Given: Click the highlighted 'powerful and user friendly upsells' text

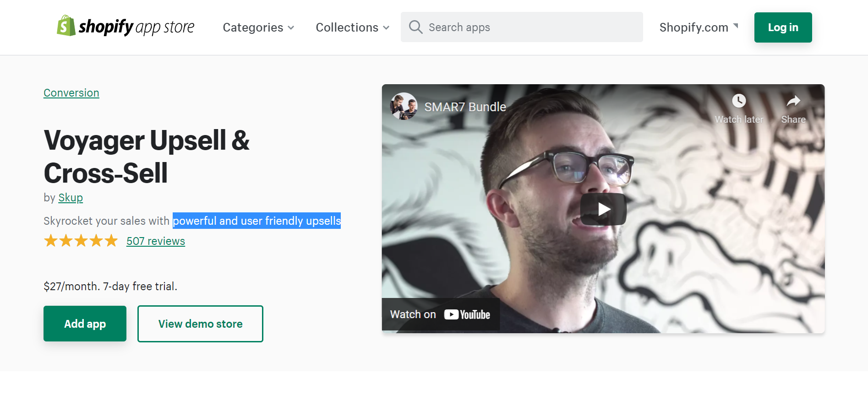Looking at the screenshot, I should [257, 221].
